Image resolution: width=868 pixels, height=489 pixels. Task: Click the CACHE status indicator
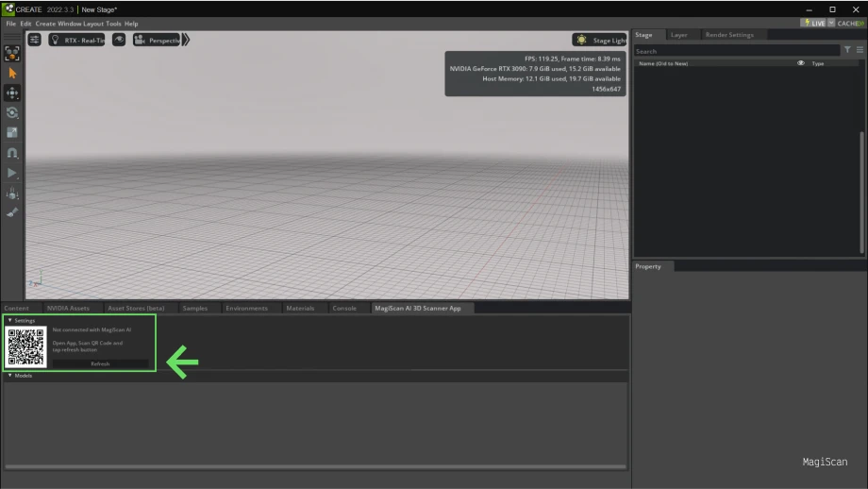click(850, 24)
